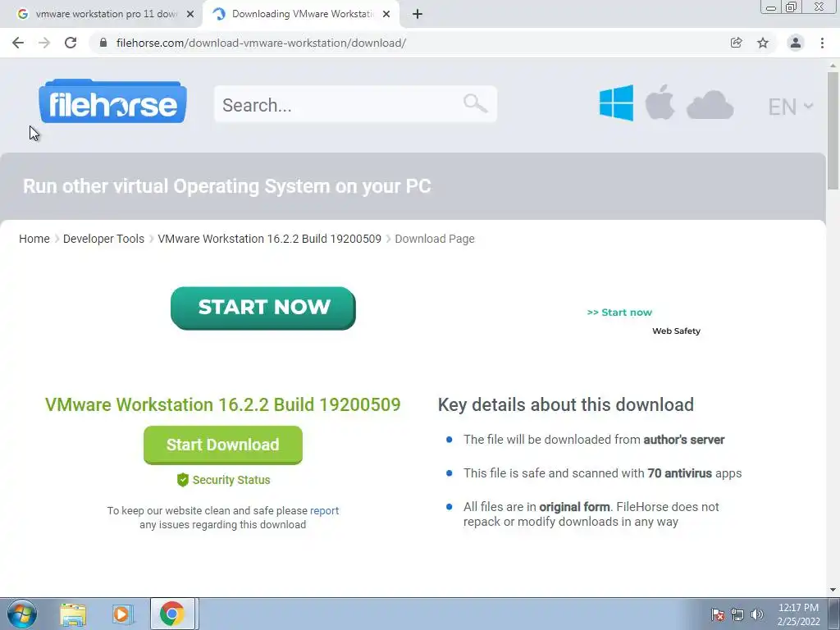This screenshot has height=630, width=840.
Task: Select the Downloading VMware Workstation tab
Action: pos(300,15)
